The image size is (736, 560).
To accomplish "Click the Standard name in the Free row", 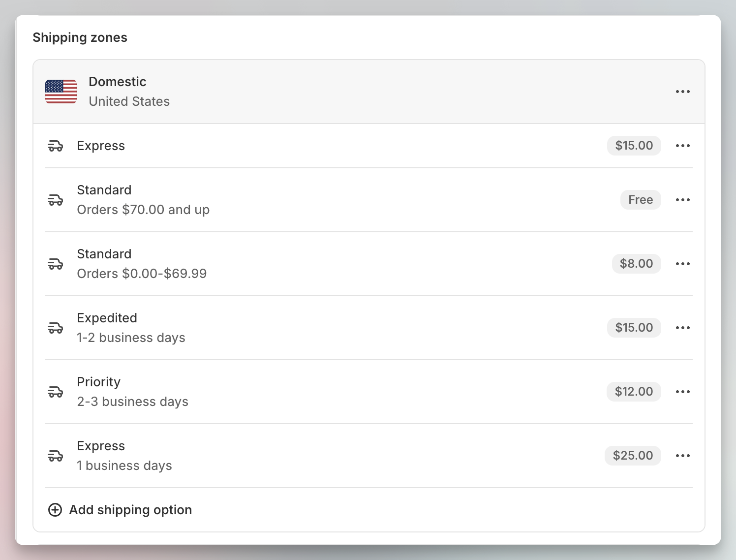I will 104,190.
